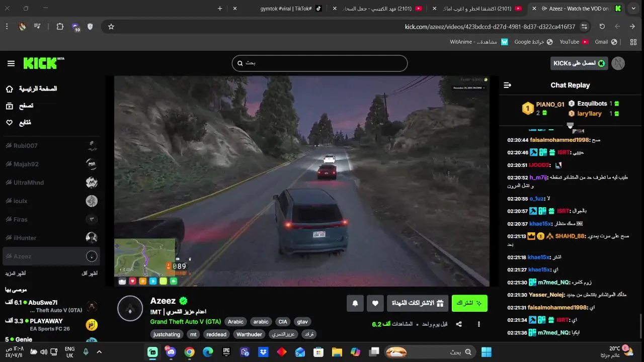
Task: Click chat username h_m7ij
Action: click(x=538, y=177)
